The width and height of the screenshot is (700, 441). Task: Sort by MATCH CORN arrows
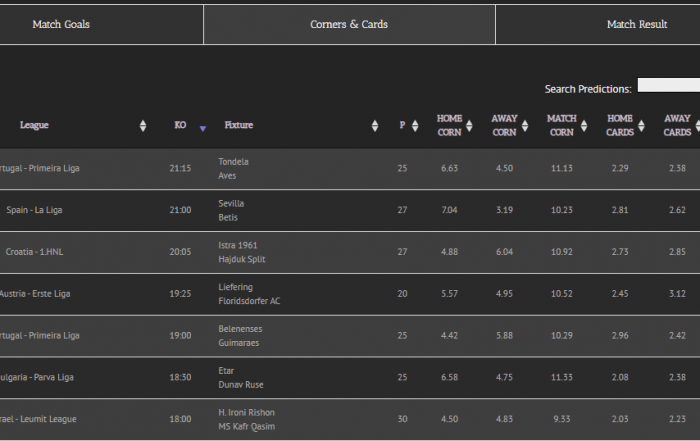[x=584, y=126]
